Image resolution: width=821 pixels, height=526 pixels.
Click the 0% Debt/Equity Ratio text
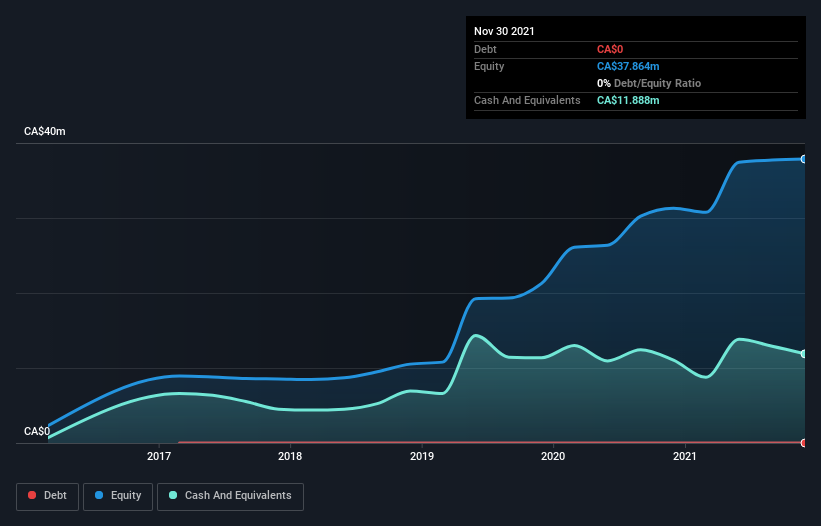tap(649, 83)
